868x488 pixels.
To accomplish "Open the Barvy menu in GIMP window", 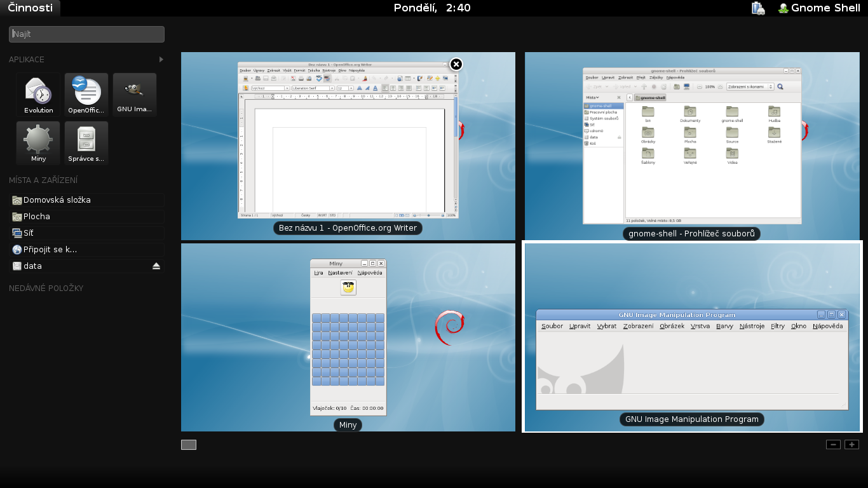I will (x=724, y=326).
